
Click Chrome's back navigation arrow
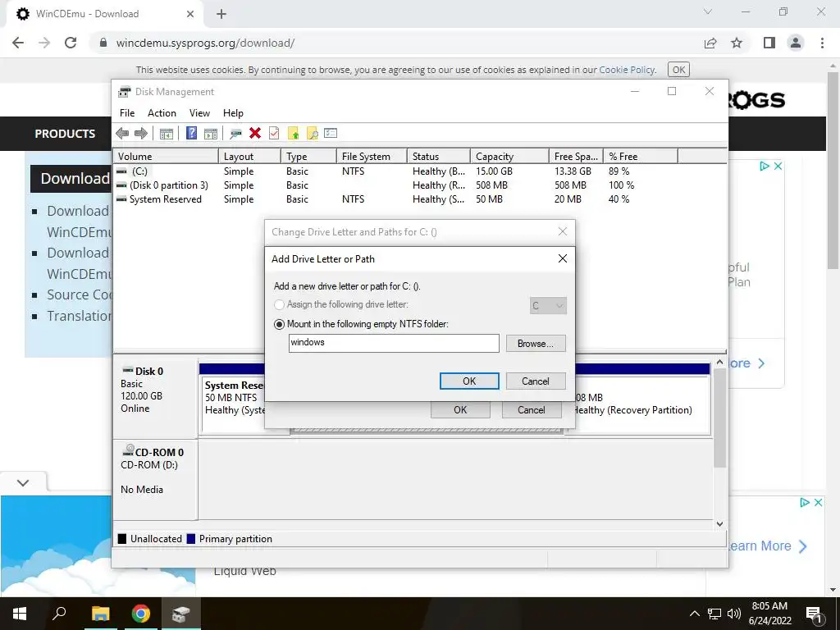pos(18,43)
